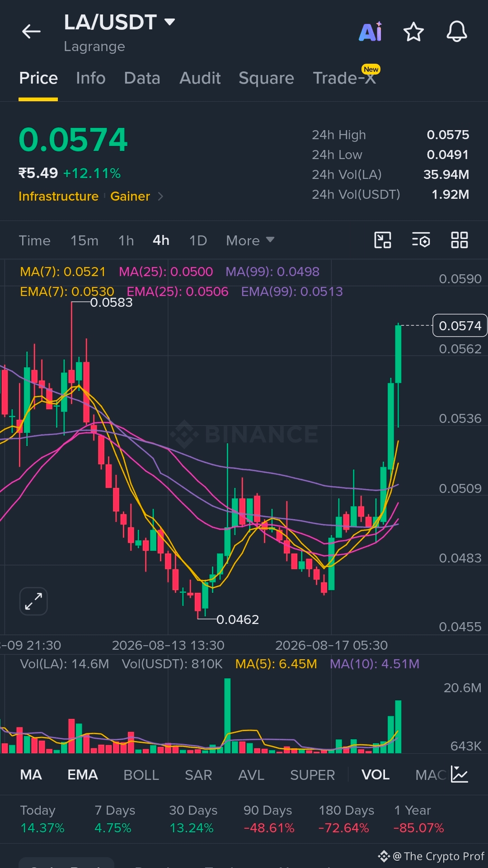The height and width of the screenshot is (868, 488).
Task: Toggle the VOL sub-indicator
Action: pyautogui.click(x=375, y=775)
